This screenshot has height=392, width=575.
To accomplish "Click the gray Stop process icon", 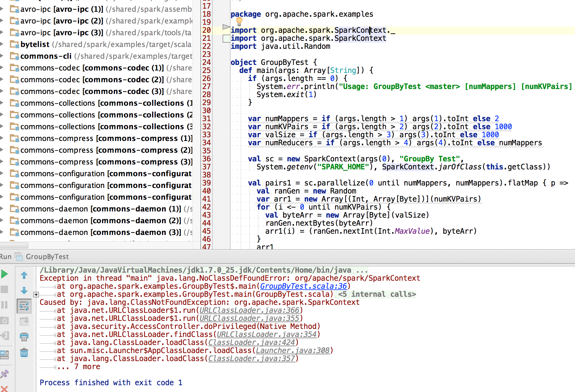I will tap(4, 289).
